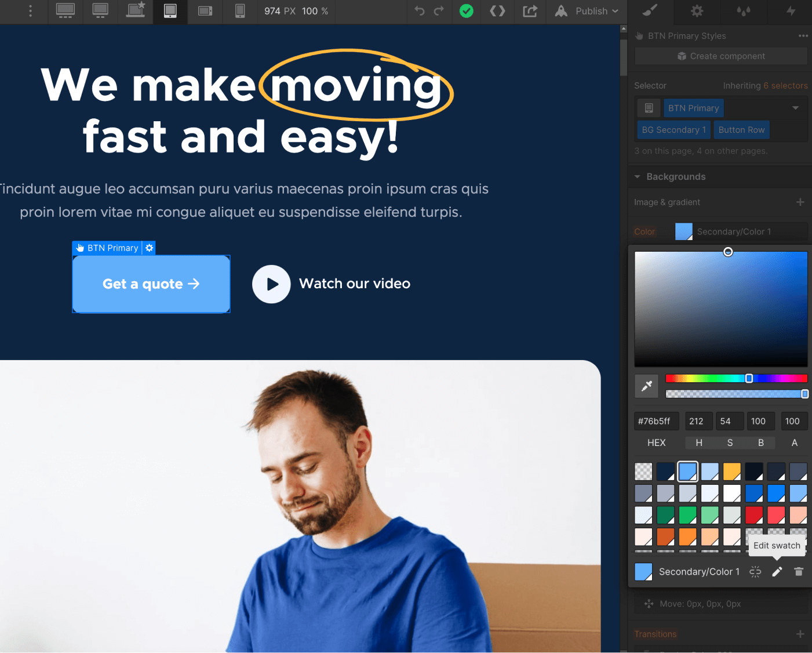Edit the Secondary/Color 1 swatch
Image resolution: width=812 pixels, height=653 pixels.
coord(777,571)
